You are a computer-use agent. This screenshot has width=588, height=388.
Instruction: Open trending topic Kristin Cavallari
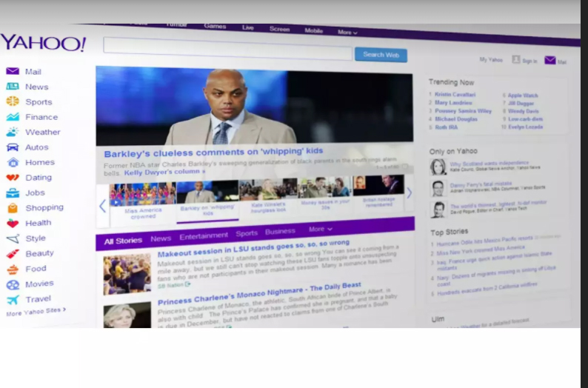click(x=455, y=95)
